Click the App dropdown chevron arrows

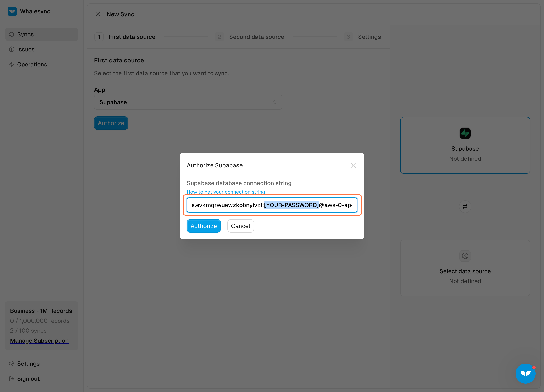(275, 102)
